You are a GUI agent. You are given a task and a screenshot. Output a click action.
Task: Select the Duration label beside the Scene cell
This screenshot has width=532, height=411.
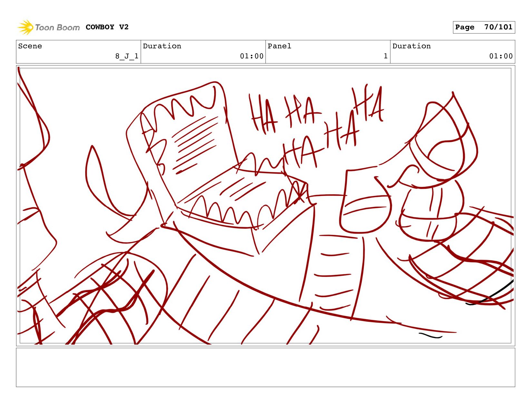[x=162, y=46]
